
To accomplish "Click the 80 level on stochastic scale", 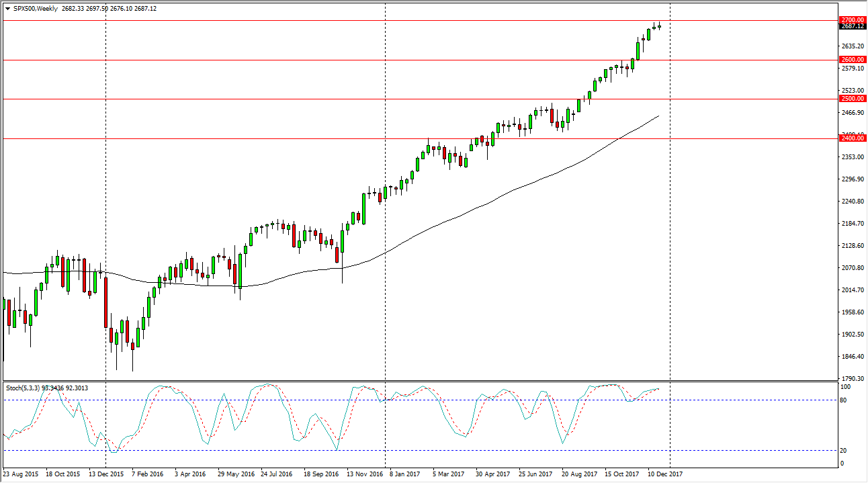I will pyautogui.click(x=844, y=400).
